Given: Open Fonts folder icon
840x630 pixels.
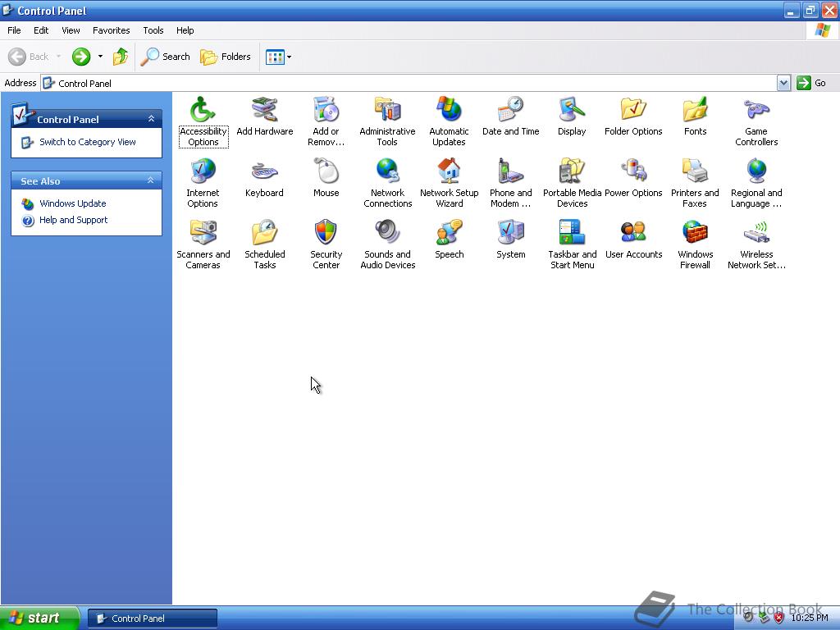Looking at the screenshot, I should [x=695, y=110].
